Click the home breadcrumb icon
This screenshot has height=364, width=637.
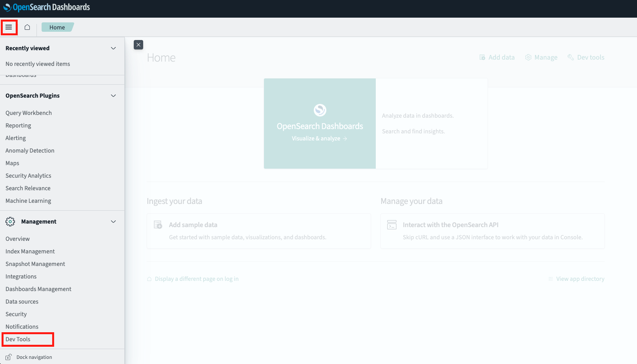coord(27,27)
